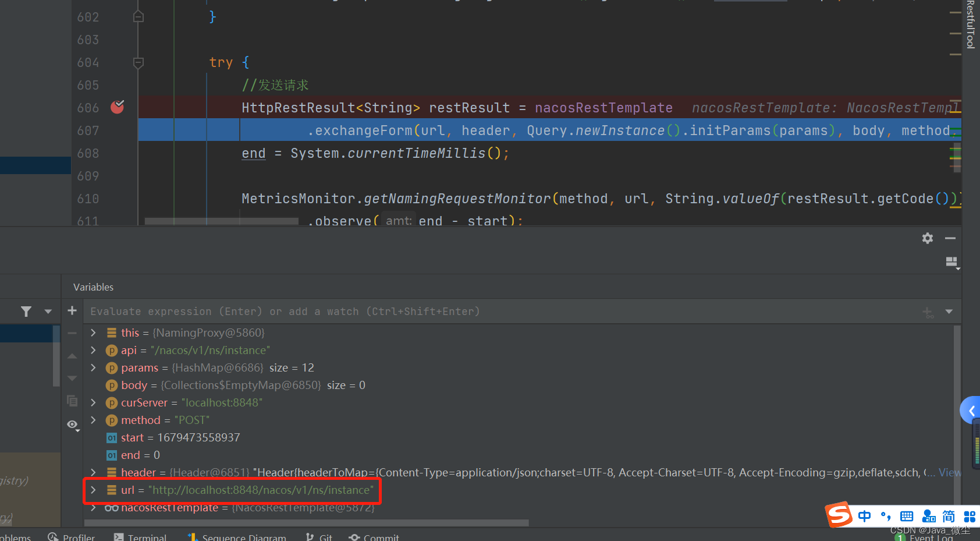Expand the 'this' NamingProxy variable
Viewport: 980px width, 541px height.
pyautogui.click(x=93, y=333)
